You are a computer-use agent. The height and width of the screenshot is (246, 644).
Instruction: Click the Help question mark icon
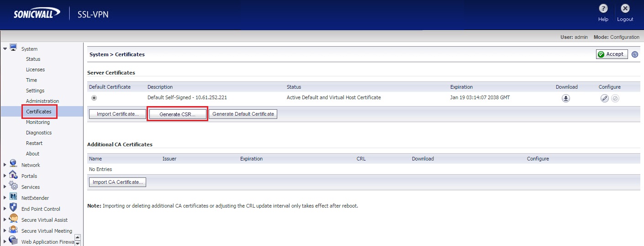coord(603,9)
